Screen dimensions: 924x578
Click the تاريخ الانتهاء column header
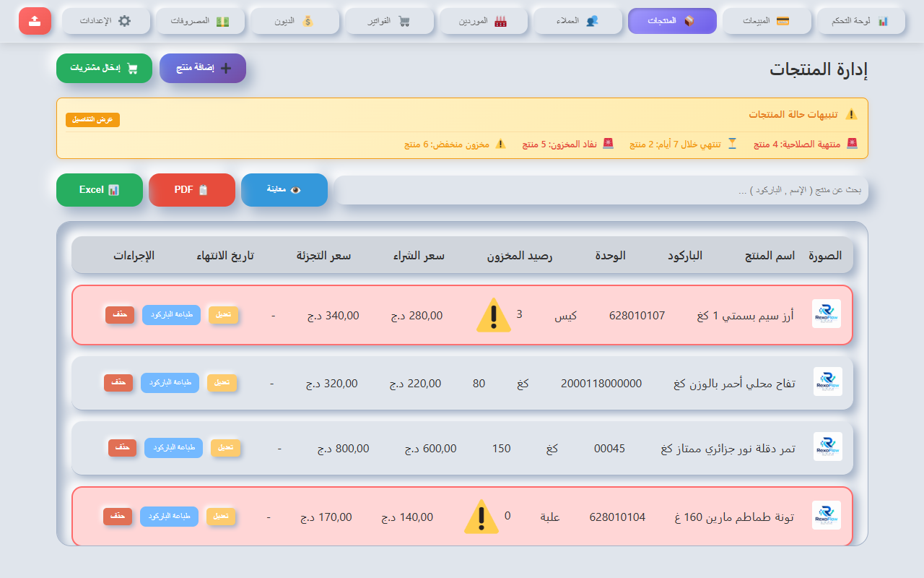(x=225, y=256)
